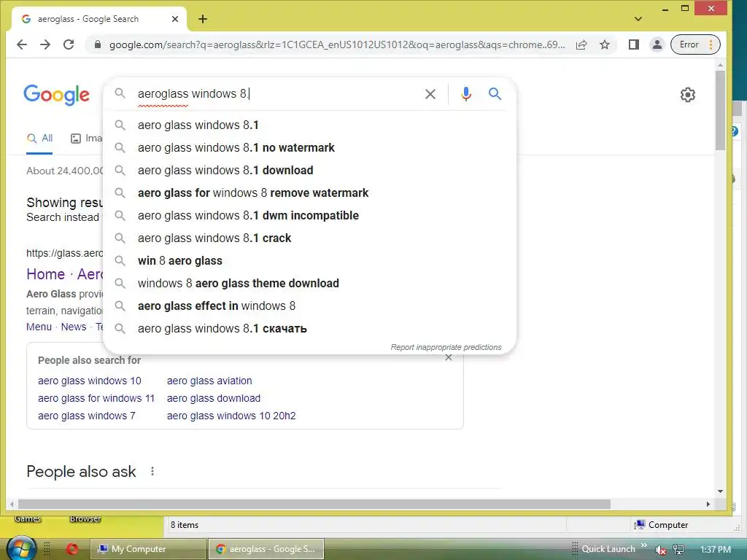Image resolution: width=747 pixels, height=560 pixels.
Task: Choose suggestion '8.1 no watermark'
Action: click(309, 148)
